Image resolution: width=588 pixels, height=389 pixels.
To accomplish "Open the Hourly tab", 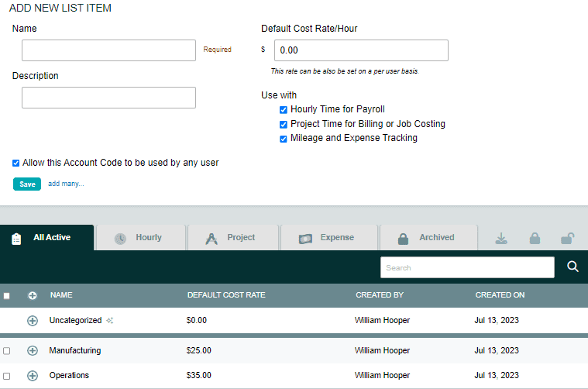I will 141,237.
